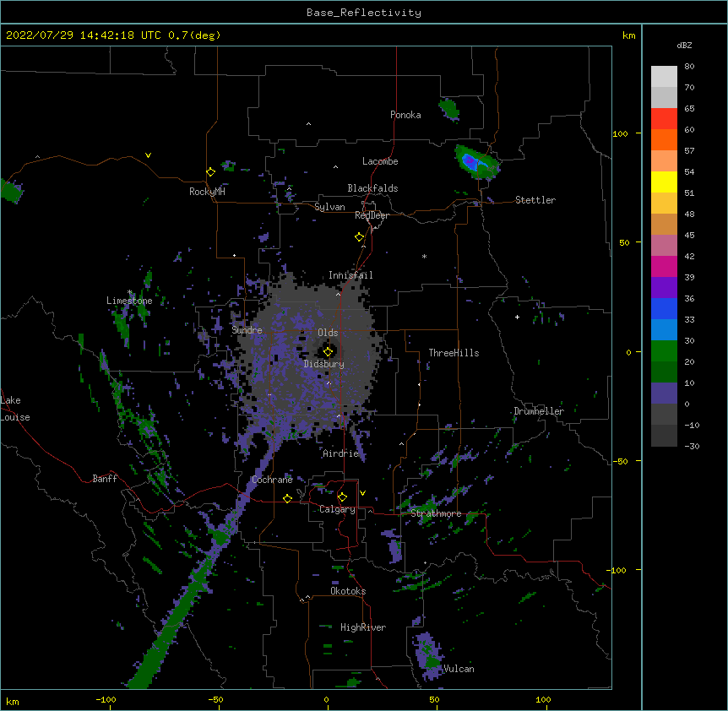The image size is (728, 711).
Task: Select the purple echo patch beside Vulcan
Action: point(427,656)
